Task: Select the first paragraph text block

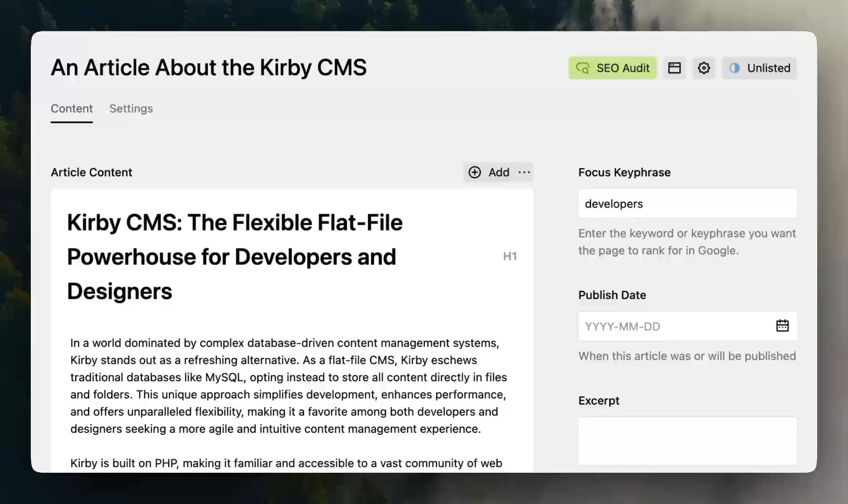Action: 288,385
